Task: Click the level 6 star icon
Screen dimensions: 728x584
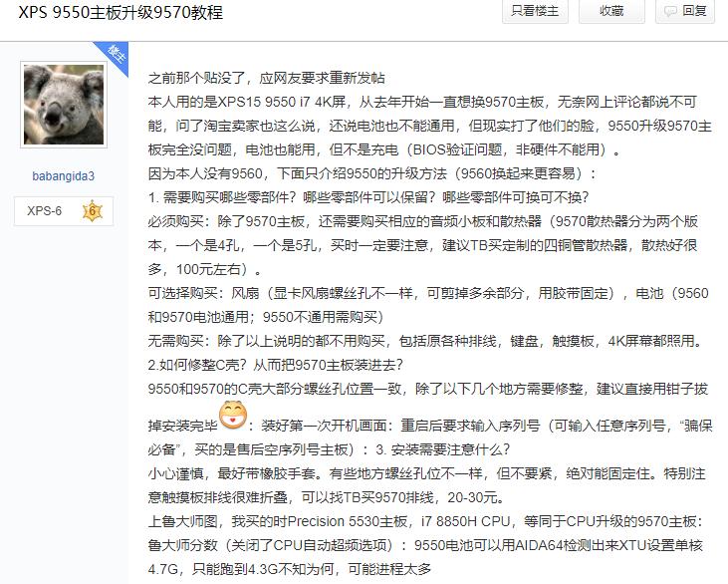Action: [x=92, y=211]
